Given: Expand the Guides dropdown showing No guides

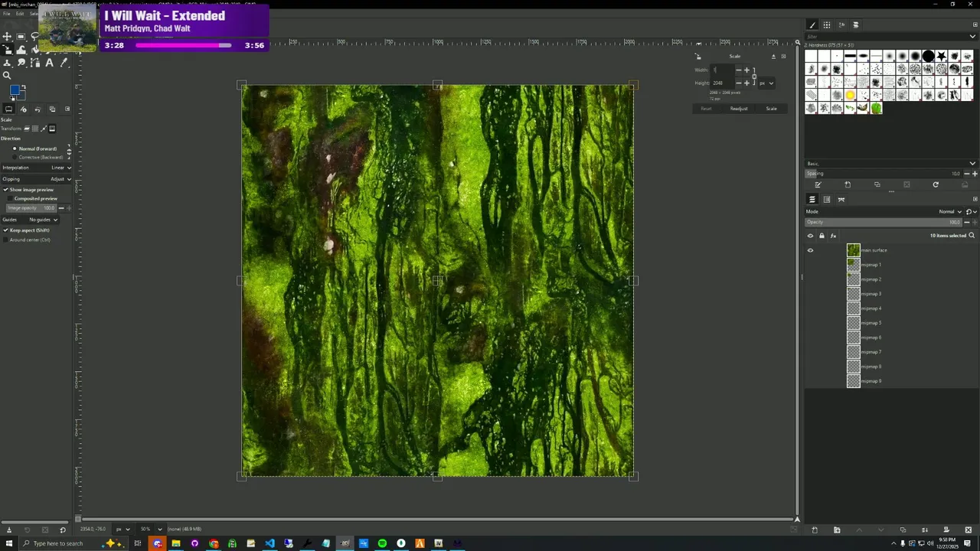Looking at the screenshot, I should click(44, 220).
